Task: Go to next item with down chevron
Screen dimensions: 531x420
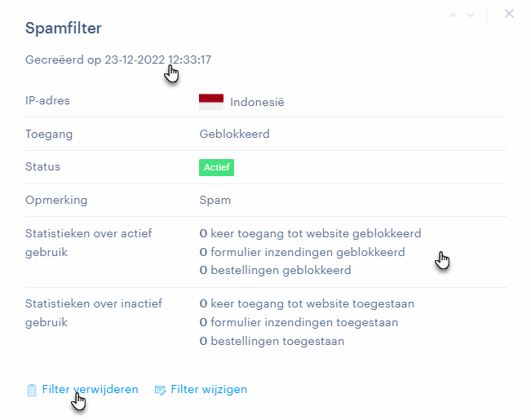Action: pos(471,15)
